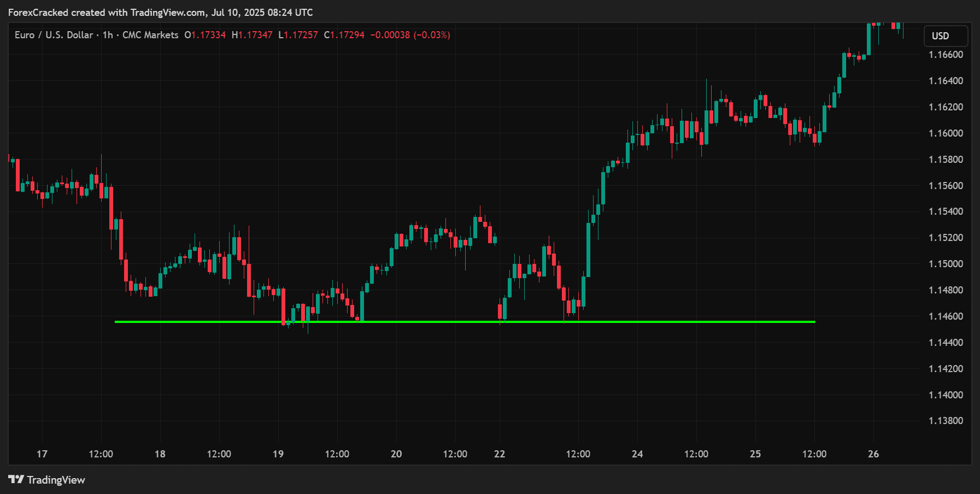Viewport: 980px width, 494px height.
Task: Click the 1.16000 price axis label
Action: pos(946,133)
